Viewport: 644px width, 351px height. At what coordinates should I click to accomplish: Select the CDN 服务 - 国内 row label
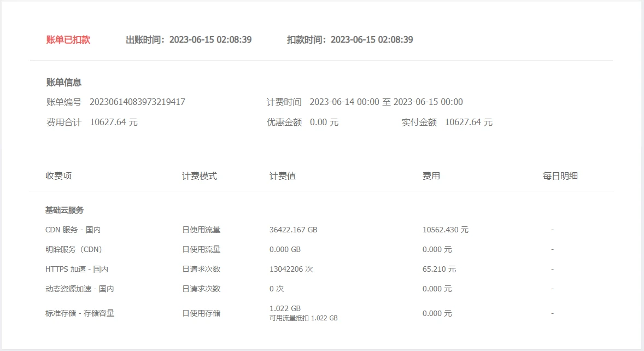[x=73, y=230]
